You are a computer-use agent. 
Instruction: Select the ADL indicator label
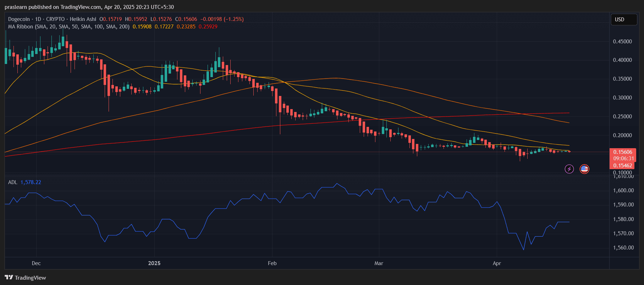click(x=12, y=182)
